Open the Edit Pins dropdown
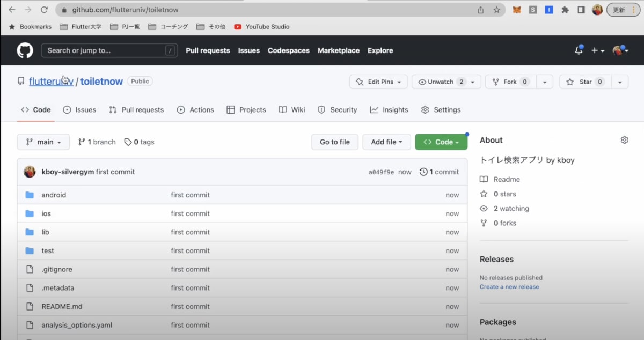This screenshot has height=340, width=644. (x=378, y=82)
